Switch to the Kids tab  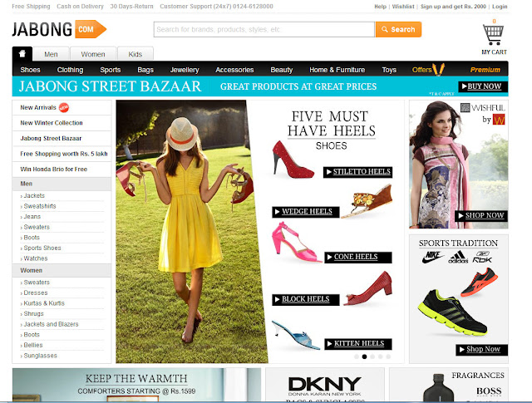(135, 54)
